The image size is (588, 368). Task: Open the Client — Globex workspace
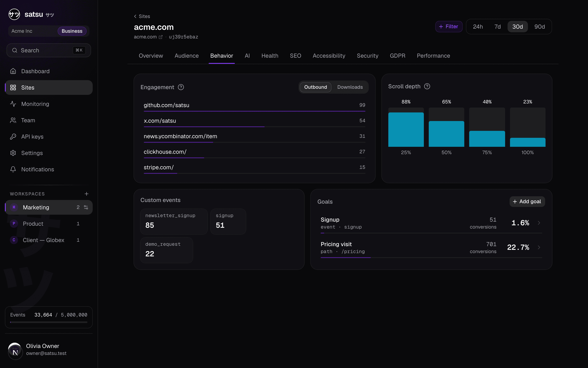[49, 240]
